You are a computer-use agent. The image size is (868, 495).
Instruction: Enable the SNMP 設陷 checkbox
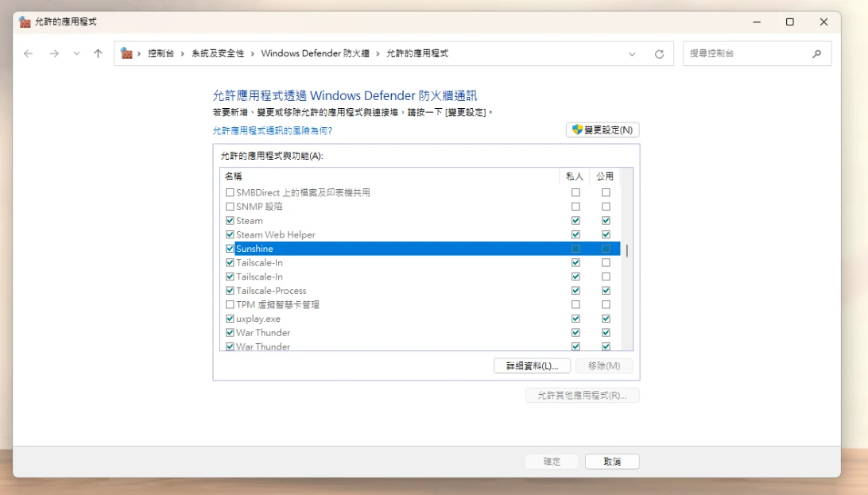tap(230, 207)
